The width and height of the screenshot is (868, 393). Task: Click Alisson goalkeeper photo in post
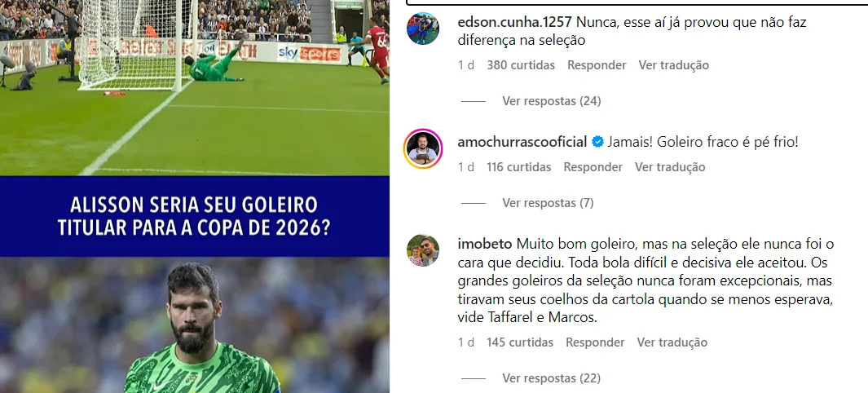(194, 325)
